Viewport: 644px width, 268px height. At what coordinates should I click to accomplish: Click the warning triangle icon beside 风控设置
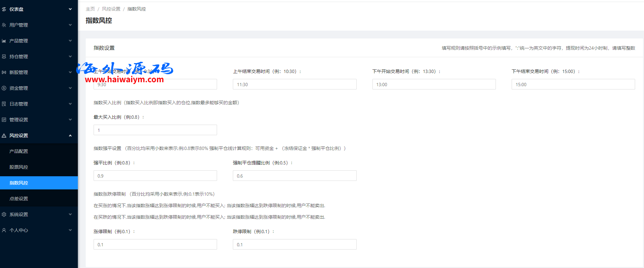tap(4, 135)
